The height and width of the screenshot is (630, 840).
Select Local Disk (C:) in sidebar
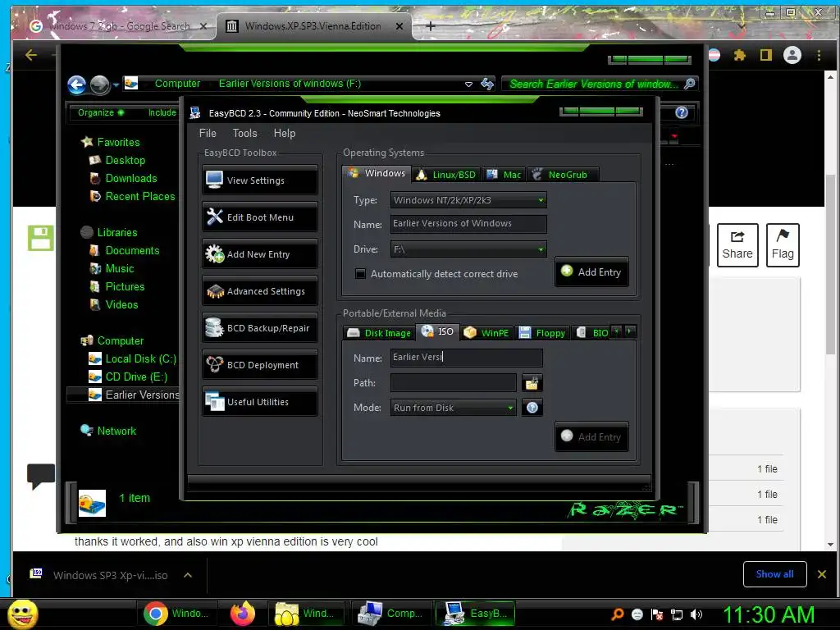[132, 359]
